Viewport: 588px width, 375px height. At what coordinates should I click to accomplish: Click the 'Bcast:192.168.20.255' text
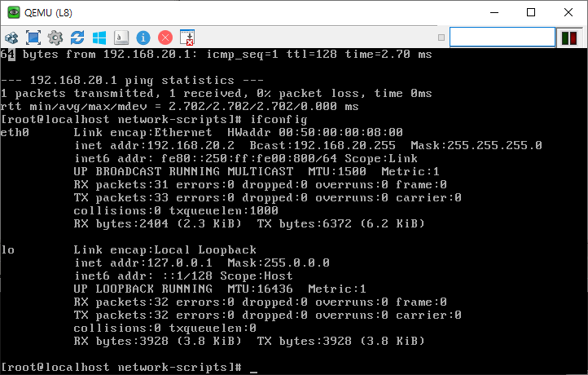pyautogui.click(x=323, y=145)
